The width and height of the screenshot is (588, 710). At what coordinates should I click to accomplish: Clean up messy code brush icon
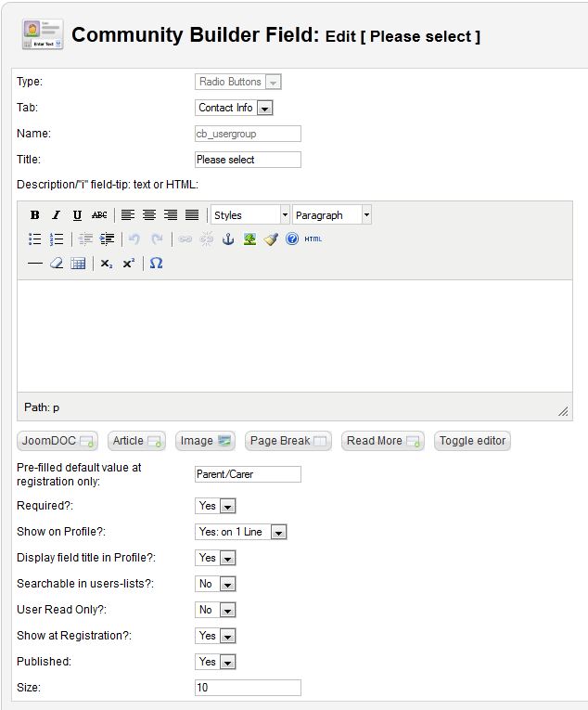[271, 239]
